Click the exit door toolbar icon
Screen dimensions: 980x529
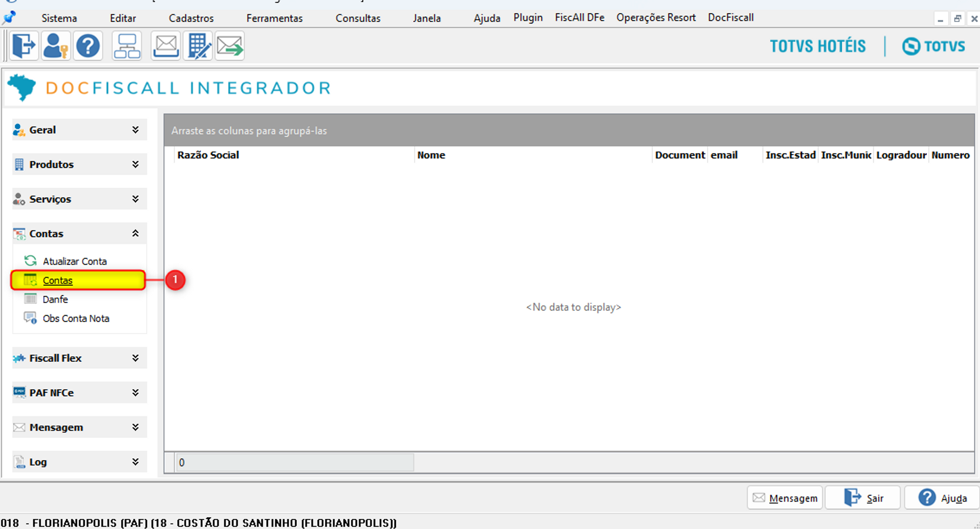click(x=24, y=46)
